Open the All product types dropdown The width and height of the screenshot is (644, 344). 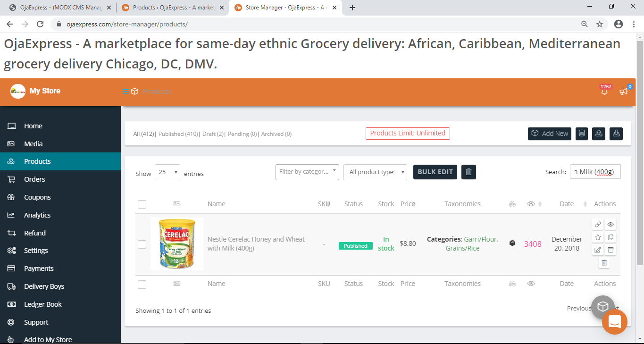click(x=375, y=172)
